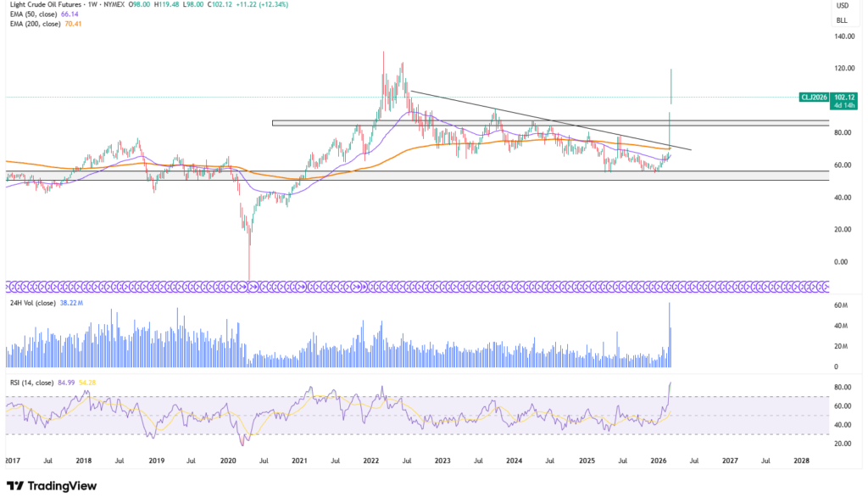Open the USD currency selector
The width and height of the screenshot is (868, 503).
tap(843, 6)
